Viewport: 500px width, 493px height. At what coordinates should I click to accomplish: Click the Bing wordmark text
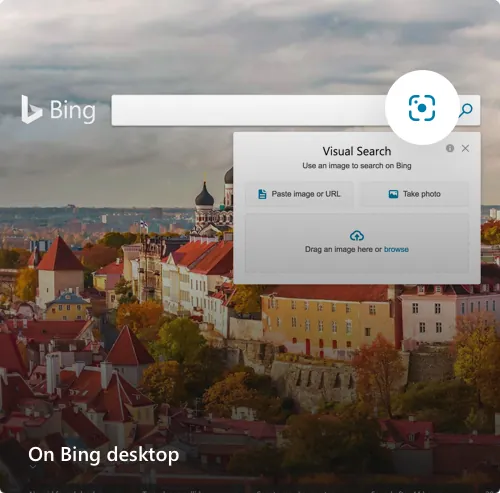point(73,111)
